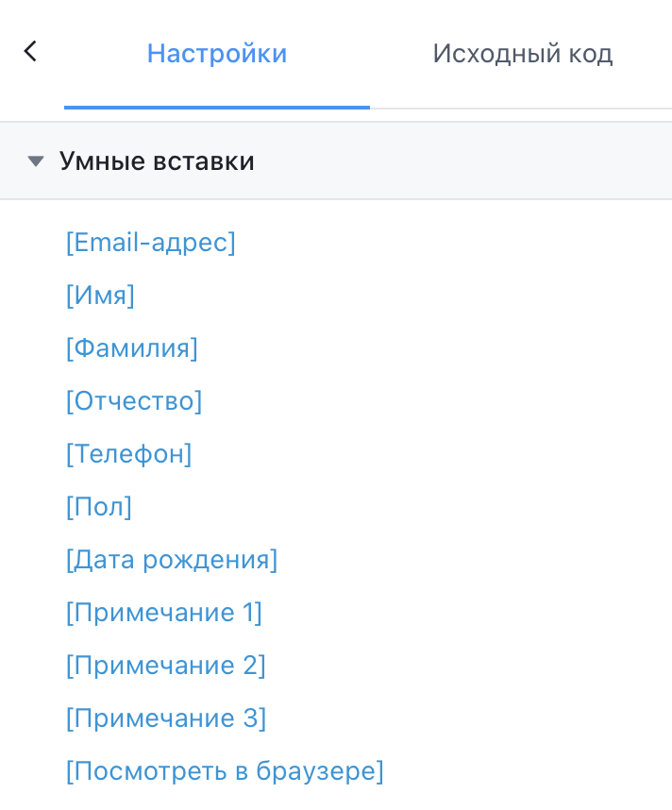The image size is (672, 810).
Task: Insert the [Дата рождения] placeholder
Action: [x=171, y=560]
